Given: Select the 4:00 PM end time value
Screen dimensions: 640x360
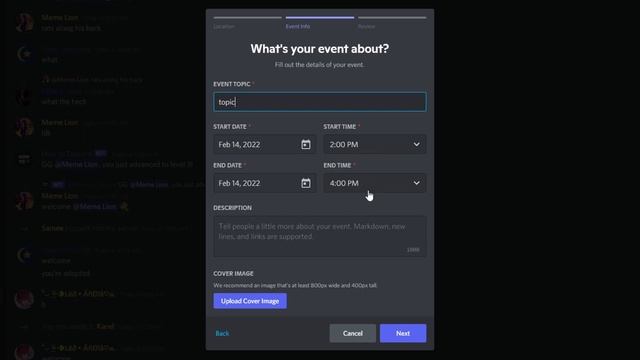Looking at the screenshot, I should click(344, 183).
